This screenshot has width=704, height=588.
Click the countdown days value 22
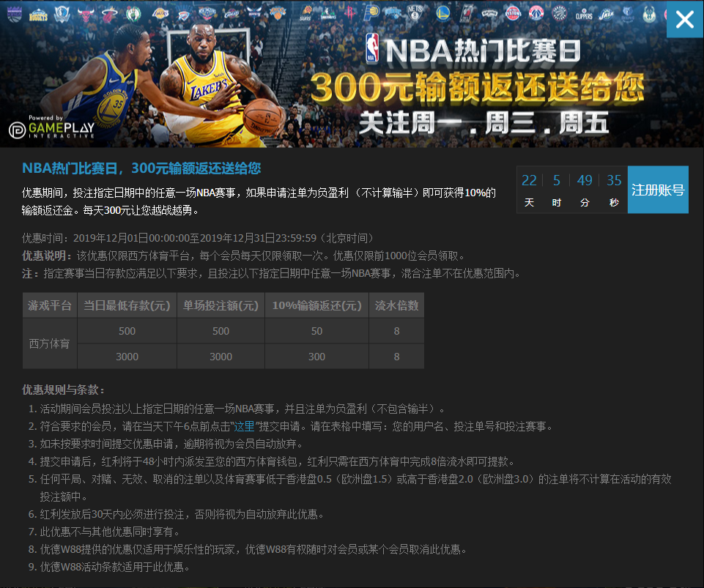point(529,180)
